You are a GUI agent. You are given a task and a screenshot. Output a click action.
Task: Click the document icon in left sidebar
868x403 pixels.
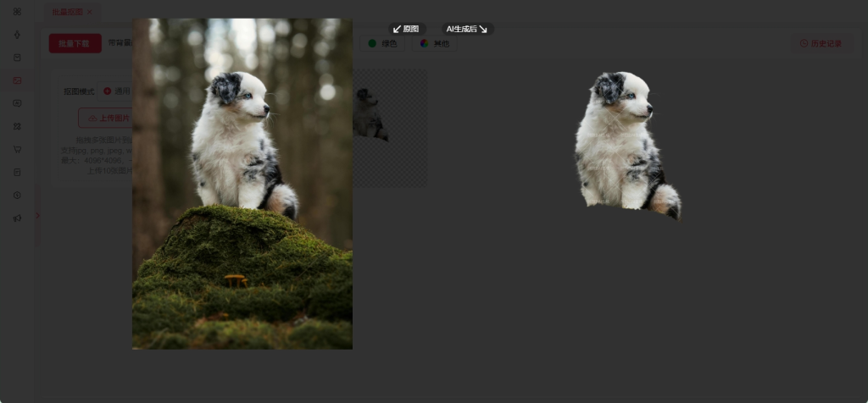[17, 172]
